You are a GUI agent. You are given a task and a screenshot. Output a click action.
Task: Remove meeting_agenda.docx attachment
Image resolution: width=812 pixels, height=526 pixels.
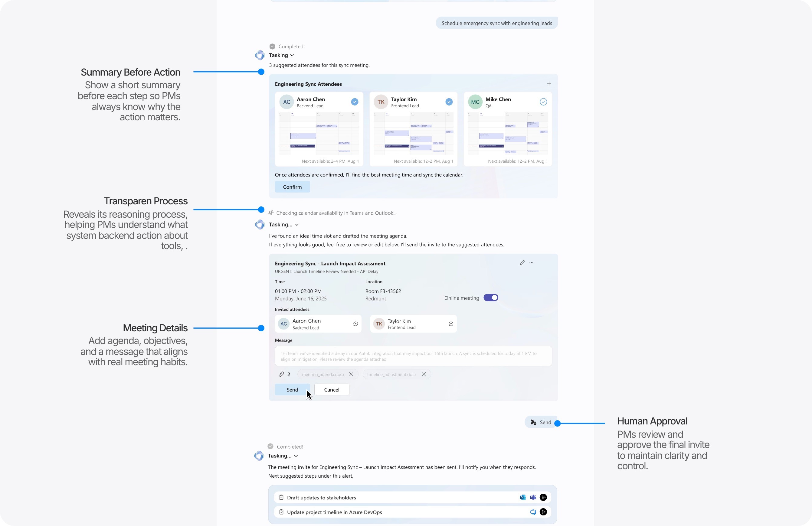coord(351,374)
